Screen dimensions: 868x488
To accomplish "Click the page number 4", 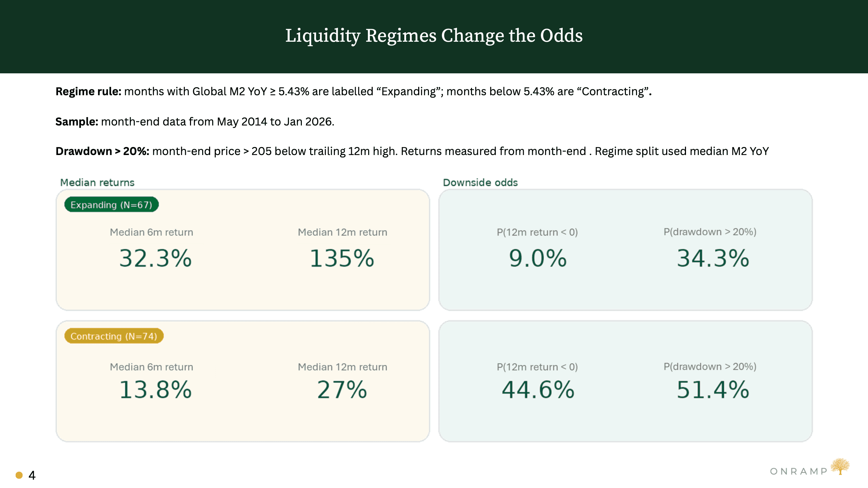I will [32, 475].
